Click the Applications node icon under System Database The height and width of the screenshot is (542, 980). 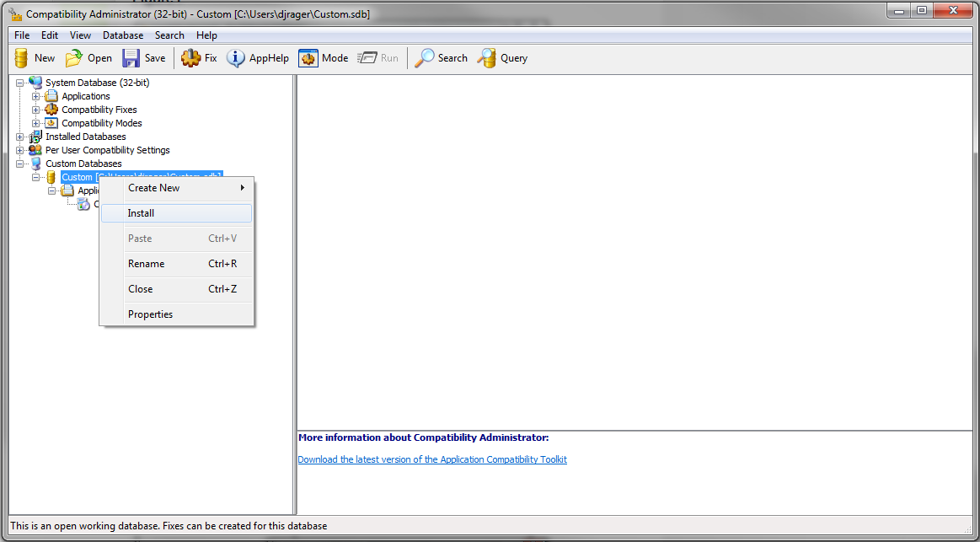[x=51, y=96]
